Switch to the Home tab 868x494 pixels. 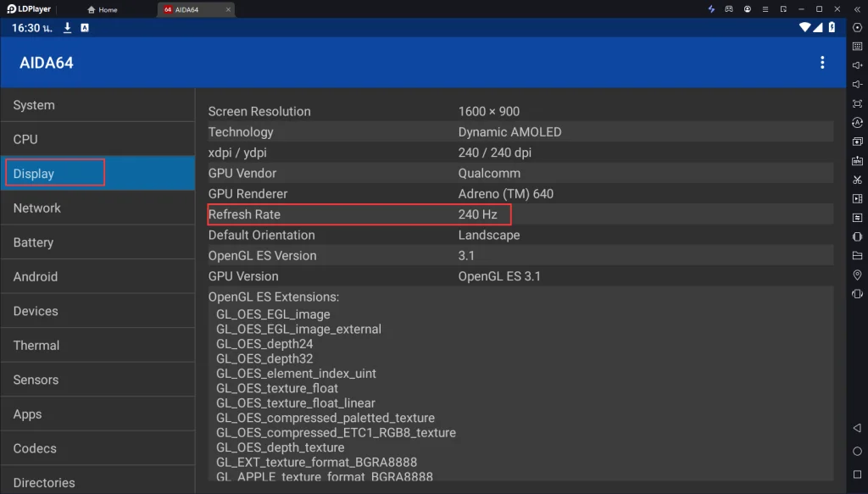pos(103,9)
